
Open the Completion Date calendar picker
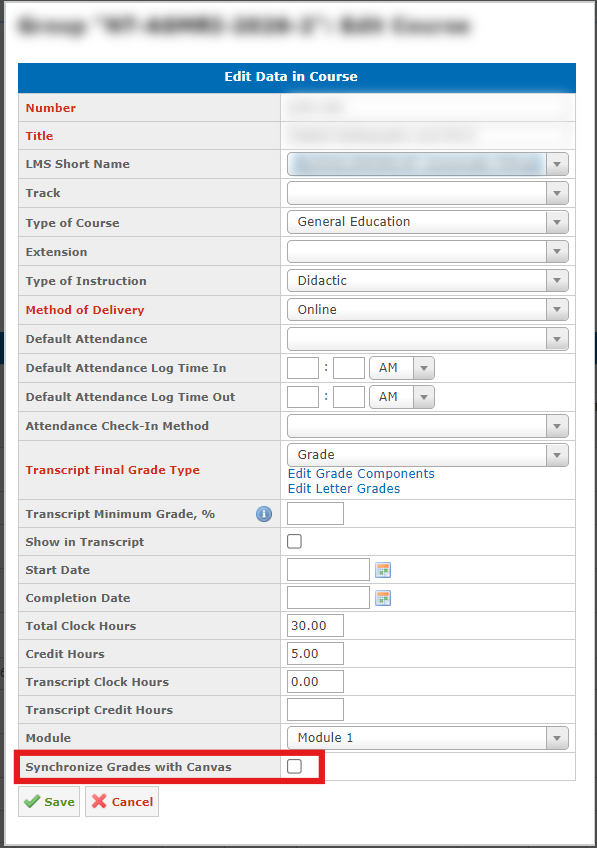(383, 598)
